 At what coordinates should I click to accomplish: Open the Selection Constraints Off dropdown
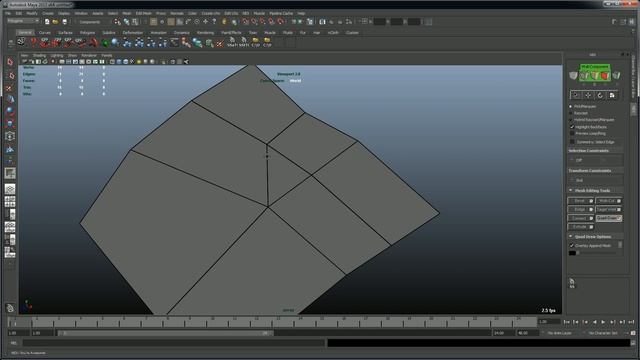[x=595, y=160]
